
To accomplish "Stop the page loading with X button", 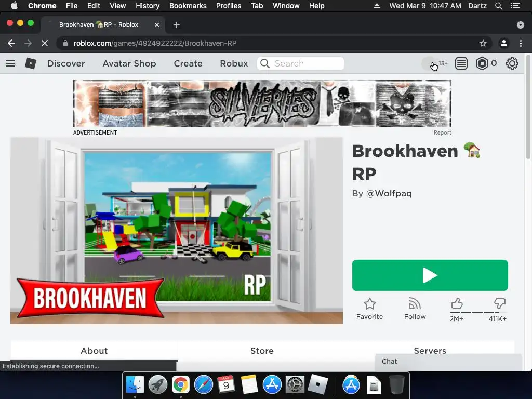I will [x=45, y=43].
